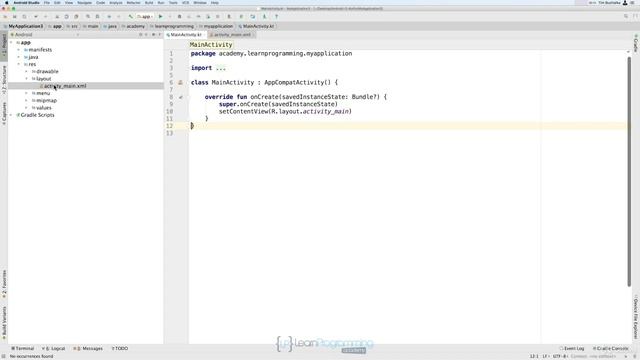Toggle the Project tool window side button
The image size is (640, 360).
tap(4, 46)
